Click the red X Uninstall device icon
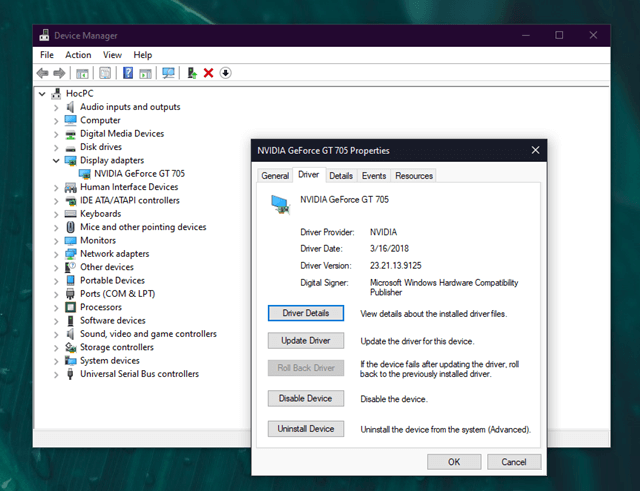Screen dimensions: 640x491 (x=209, y=73)
